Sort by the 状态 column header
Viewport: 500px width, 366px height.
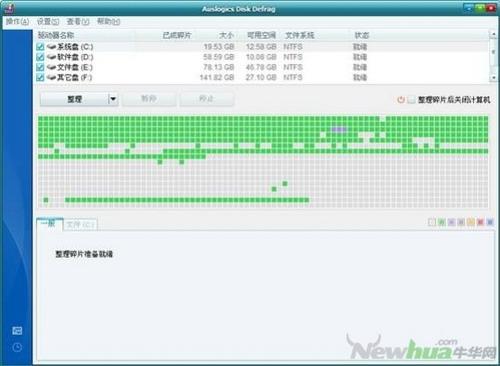[x=361, y=35]
